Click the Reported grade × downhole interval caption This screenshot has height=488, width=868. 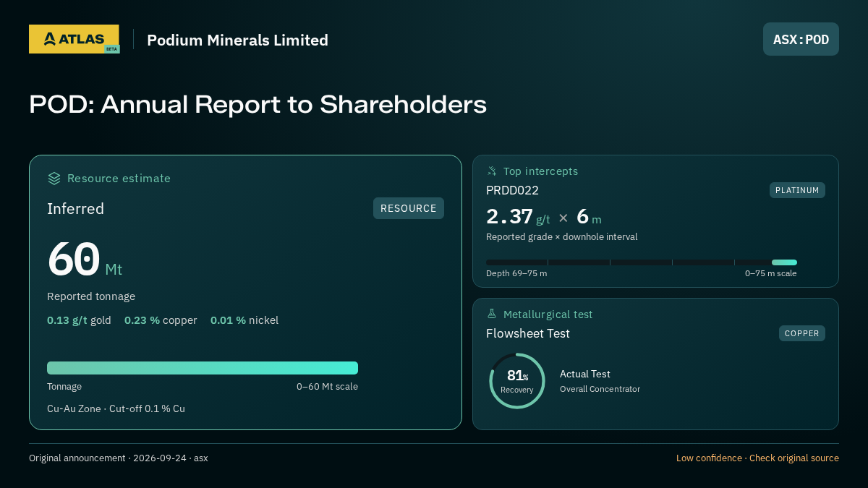coord(561,237)
